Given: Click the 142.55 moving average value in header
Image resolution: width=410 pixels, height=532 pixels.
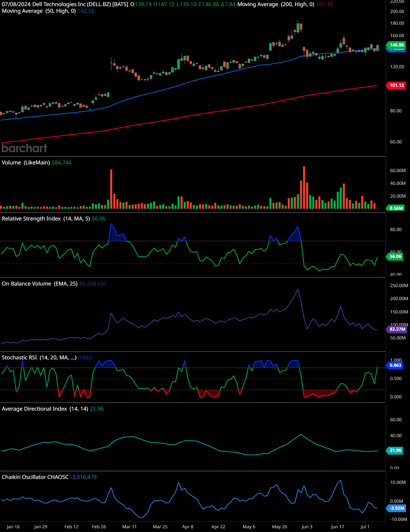Looking at the screenshot, I should (86, 11).
